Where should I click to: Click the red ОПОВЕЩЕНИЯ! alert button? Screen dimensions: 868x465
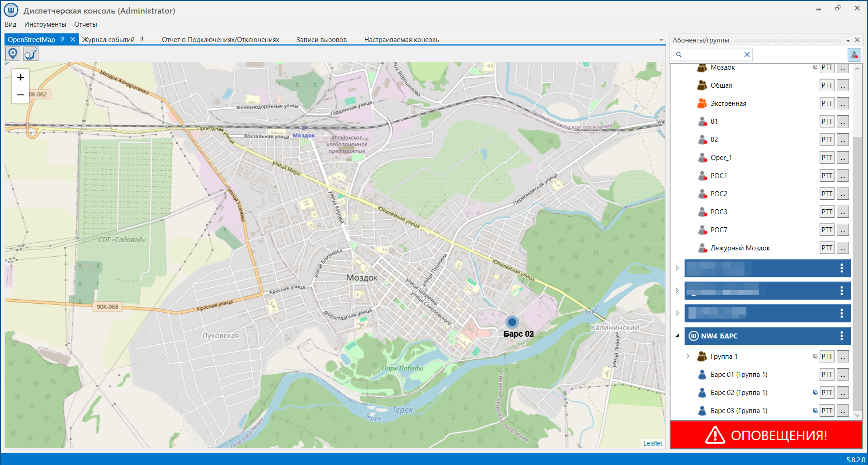pos(766,435)
